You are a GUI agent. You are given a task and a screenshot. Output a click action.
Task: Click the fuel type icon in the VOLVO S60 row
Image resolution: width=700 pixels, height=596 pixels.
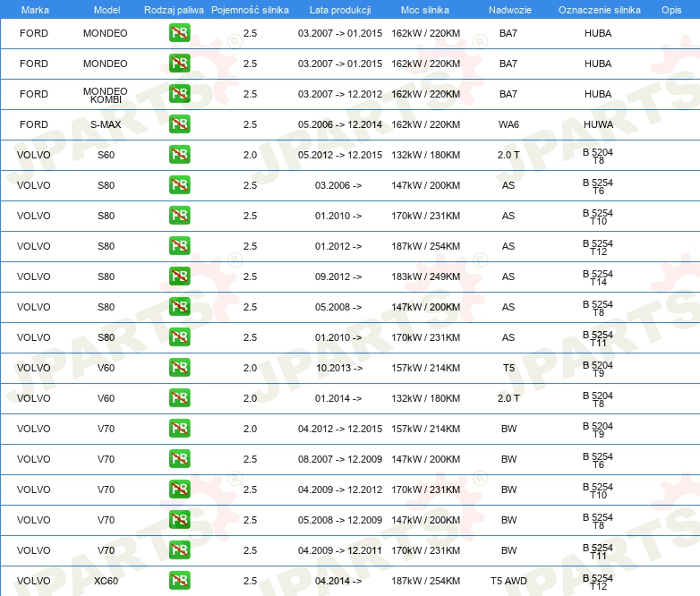[179, 155]
